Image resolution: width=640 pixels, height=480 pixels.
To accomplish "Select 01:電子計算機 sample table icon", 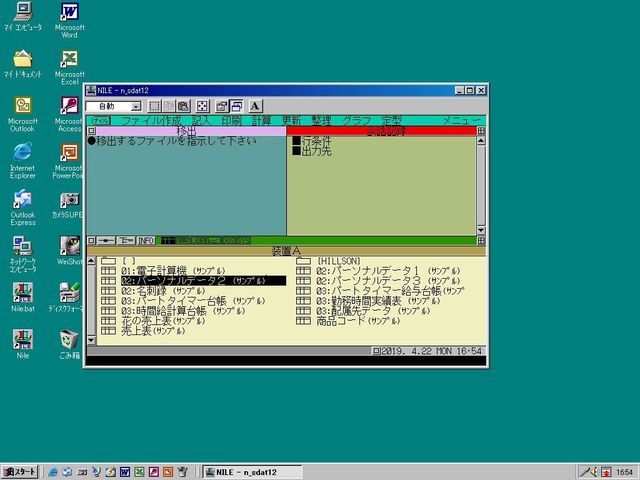I will [108, 271].
